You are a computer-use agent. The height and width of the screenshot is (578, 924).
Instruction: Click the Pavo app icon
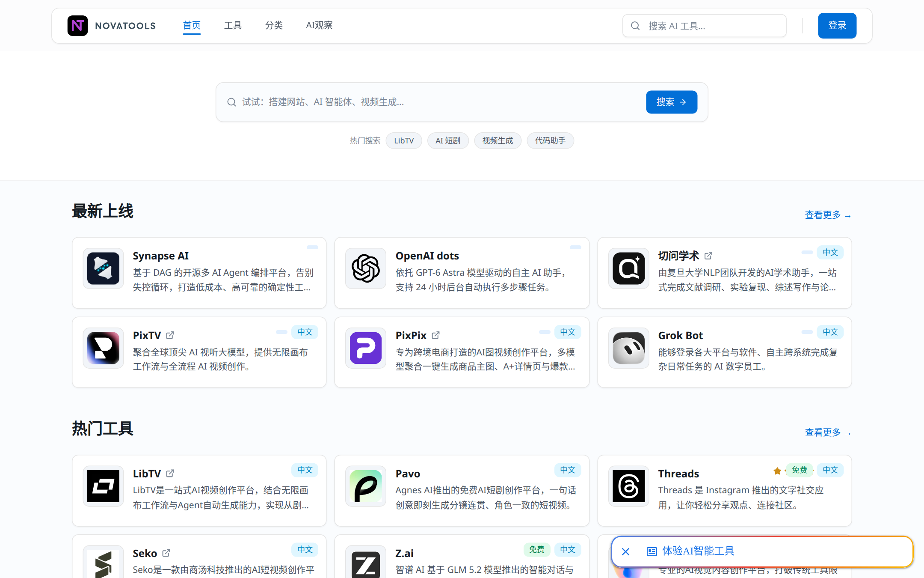pyautogui.click(x=366, y=486)
